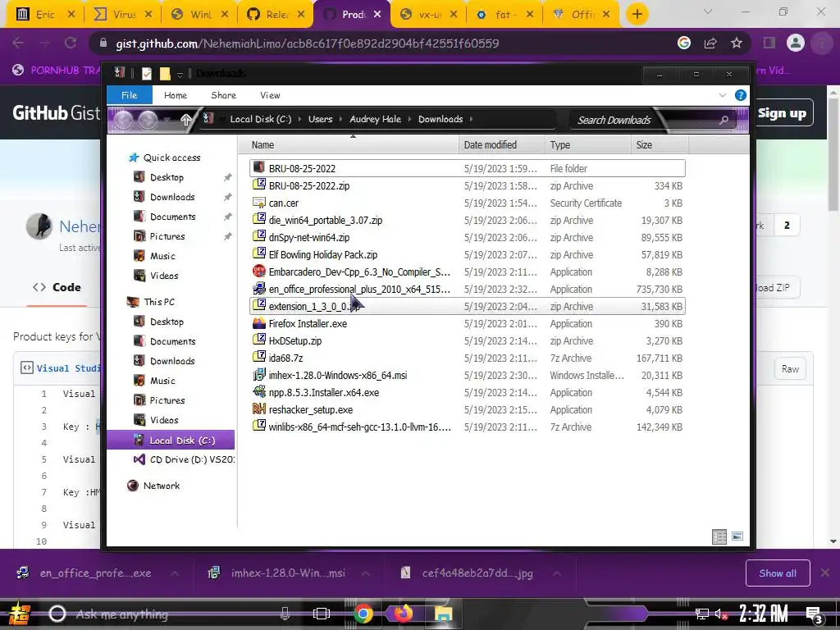Screen dimensions: 840x630
Task: Click Show all downloads button
Action: click(778, 573)
